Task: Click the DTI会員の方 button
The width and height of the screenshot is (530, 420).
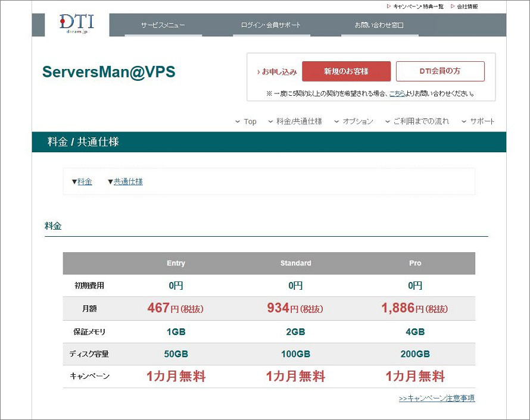Action: (x=440, y=71)
